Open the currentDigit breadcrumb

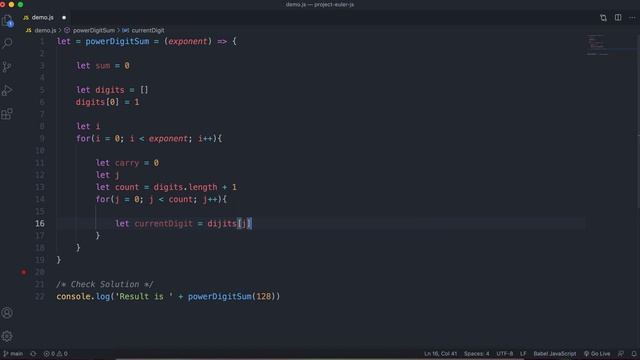tap(143, 30)
